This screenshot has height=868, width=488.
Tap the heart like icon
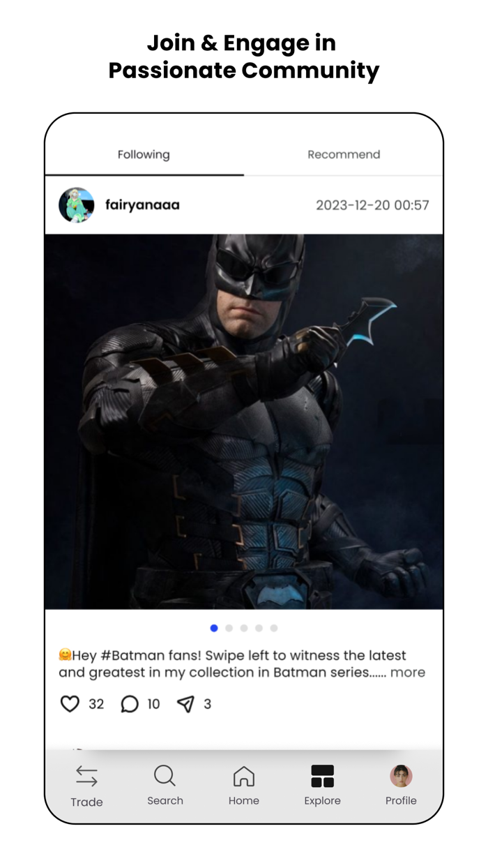coord(70,704)
